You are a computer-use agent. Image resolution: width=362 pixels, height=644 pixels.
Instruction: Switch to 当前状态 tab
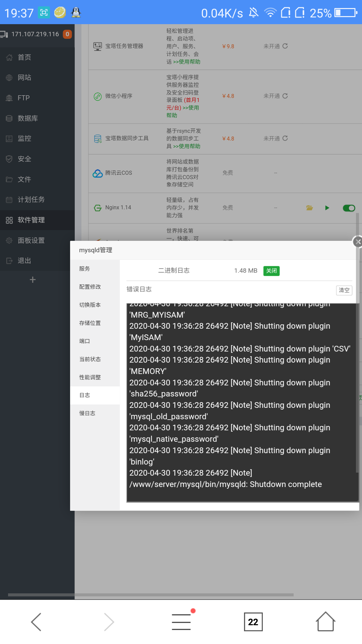(95, 359)
